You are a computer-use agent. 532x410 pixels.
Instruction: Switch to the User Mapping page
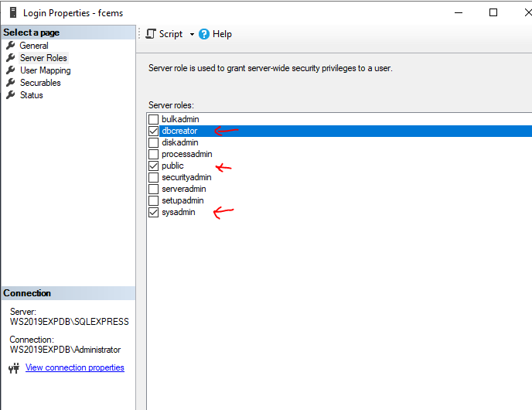[45, 70]
